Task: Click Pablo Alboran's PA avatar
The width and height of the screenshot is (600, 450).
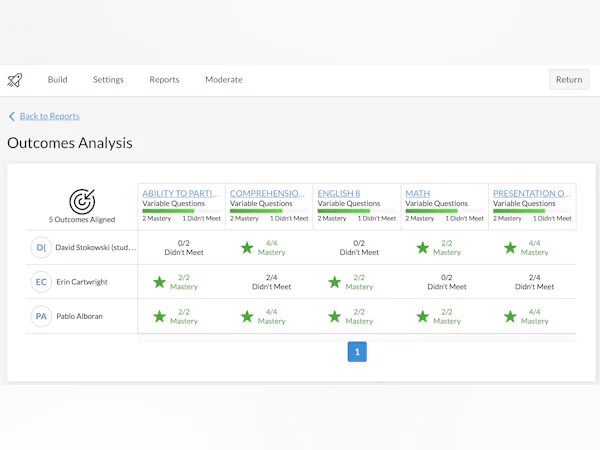Action: 41,316
